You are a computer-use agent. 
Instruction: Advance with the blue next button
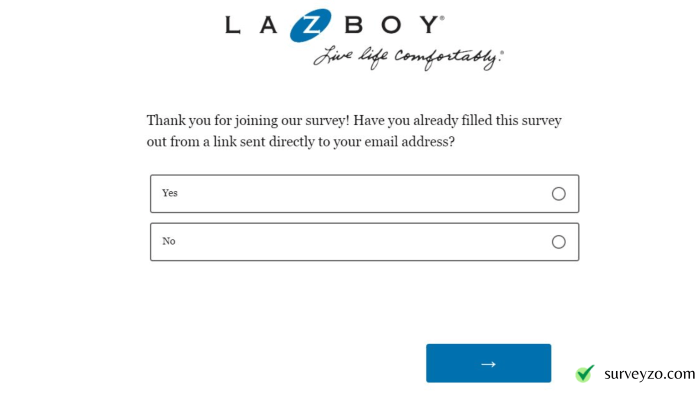click(x=488, y=363)
